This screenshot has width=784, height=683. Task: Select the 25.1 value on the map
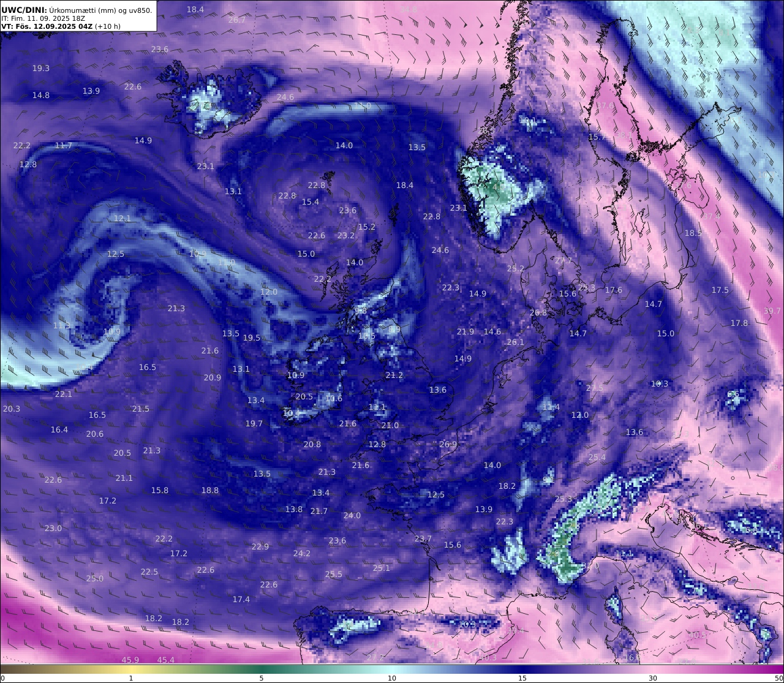(x=382, y=568)
